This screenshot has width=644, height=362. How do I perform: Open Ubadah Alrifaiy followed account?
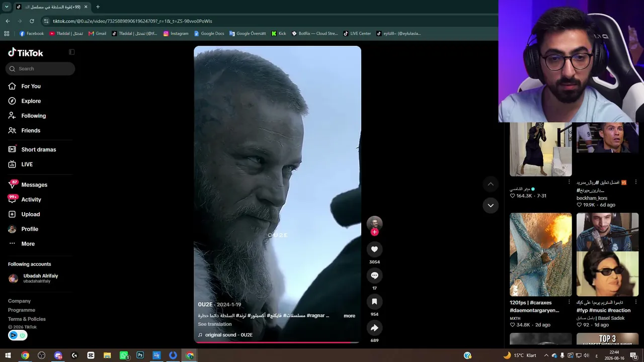tap(33, 278)
